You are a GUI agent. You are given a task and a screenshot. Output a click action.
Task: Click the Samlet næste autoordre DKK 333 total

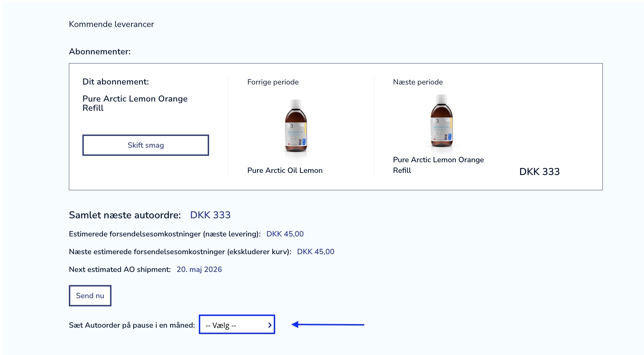pos(210,215)
